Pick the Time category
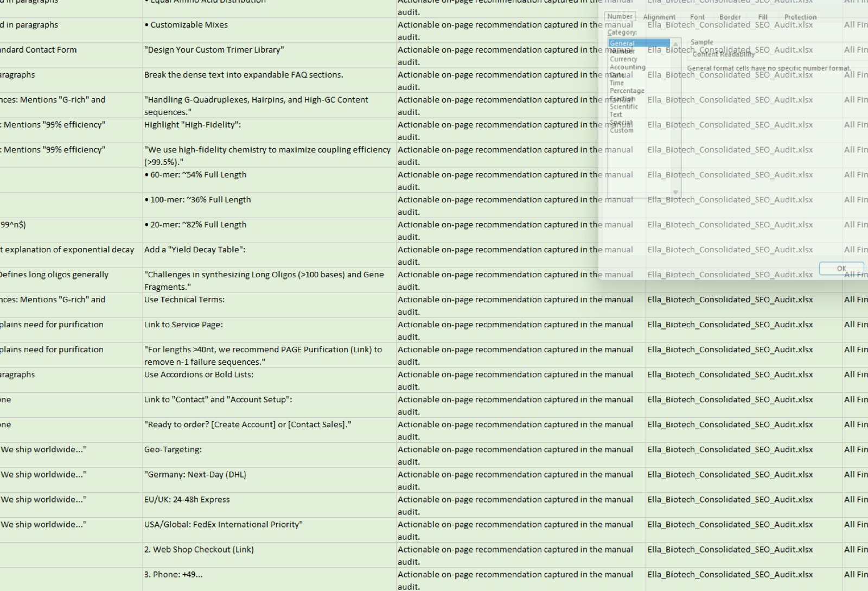The height and width of the screenshot is (591, 868). click(617, 83)
